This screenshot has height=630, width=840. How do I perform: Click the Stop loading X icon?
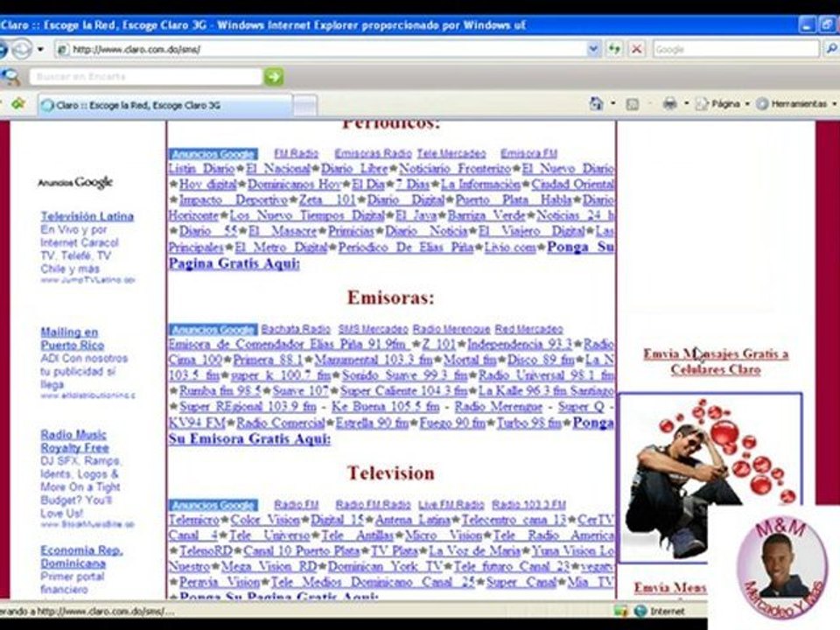coord(636,49)
